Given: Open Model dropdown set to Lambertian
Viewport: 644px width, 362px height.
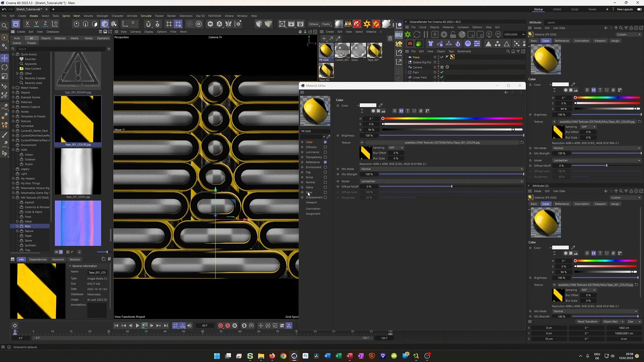Looking at the screenshot, I should pyautogui.click(x=442, y=181).
